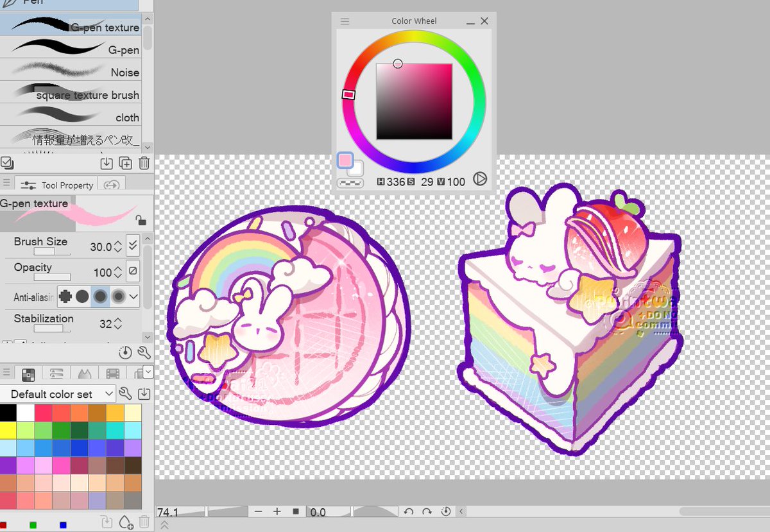
Task: Toggle multi-select checkbox icon below sub tool list
Action: [x=6, y=162]
